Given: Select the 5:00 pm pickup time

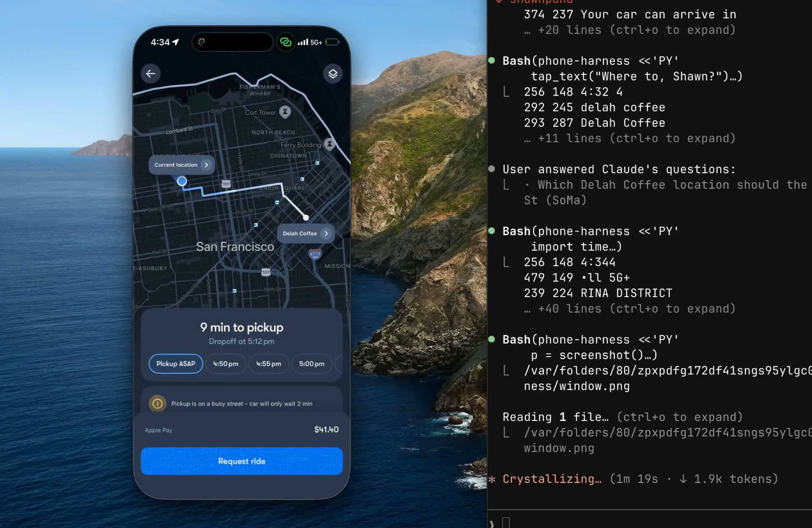Looking at the screenshot, I should [312, 364].
